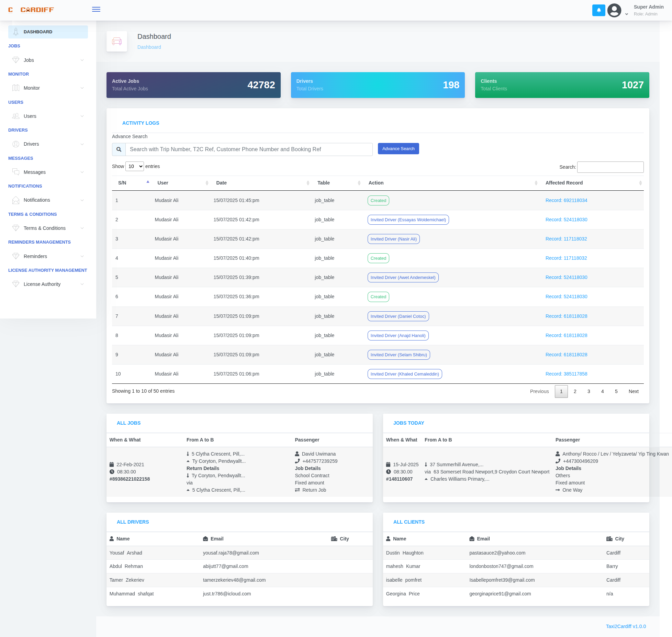Click the Monitor map icon in sidebar
Viewport: 672px width, 637px height.
(16, 88)
